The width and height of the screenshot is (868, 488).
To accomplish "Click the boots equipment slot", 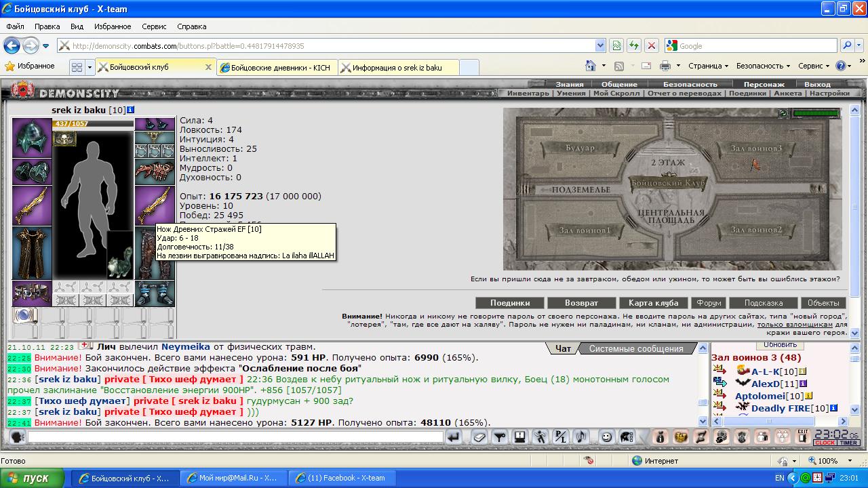I will tap(155, 293).
